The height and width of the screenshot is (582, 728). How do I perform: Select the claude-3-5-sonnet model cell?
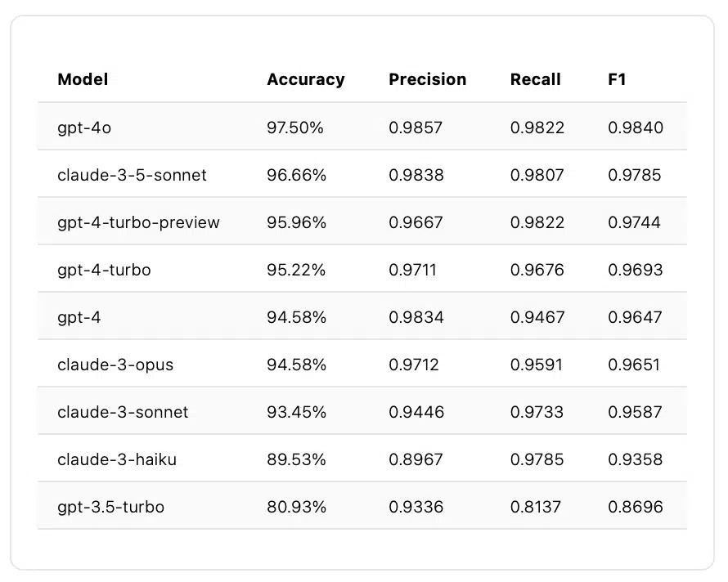(132, 175)
